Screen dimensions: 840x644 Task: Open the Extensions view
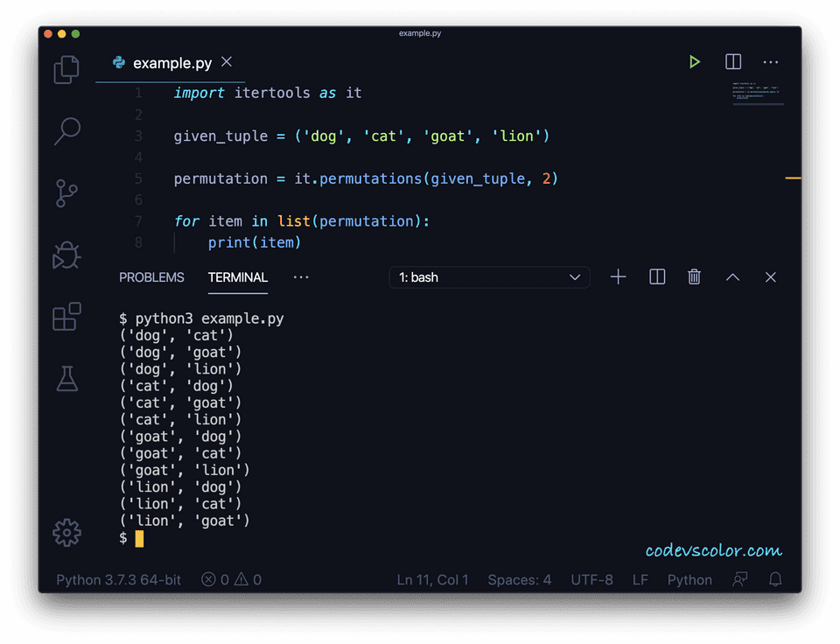coord(66,317)
